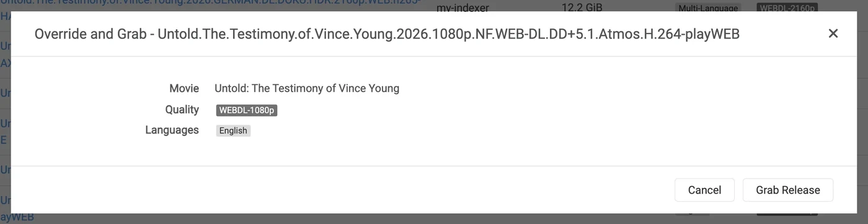
Task: Click the Override and Grab release title
Action: click(x=387, y=34)
